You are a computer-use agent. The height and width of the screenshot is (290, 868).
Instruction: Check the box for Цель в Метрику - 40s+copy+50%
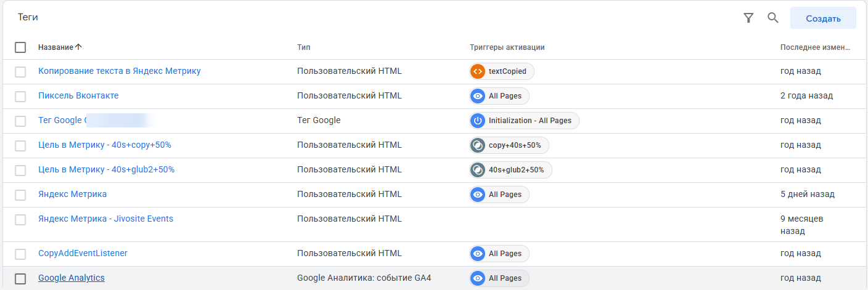point(20,146)
